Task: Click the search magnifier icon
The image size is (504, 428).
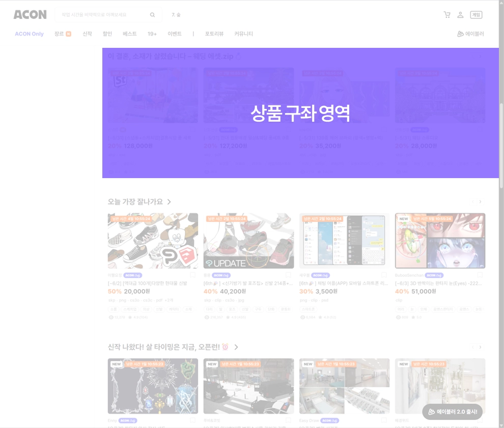Action: [152, 15]
